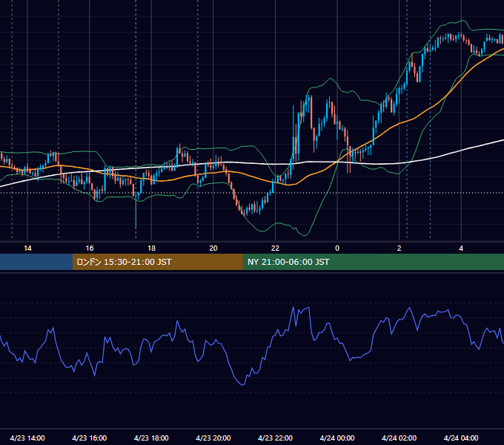Click the 4/23 20:00 date label
This screenshot has width=504, height=445.
(213, 438)
